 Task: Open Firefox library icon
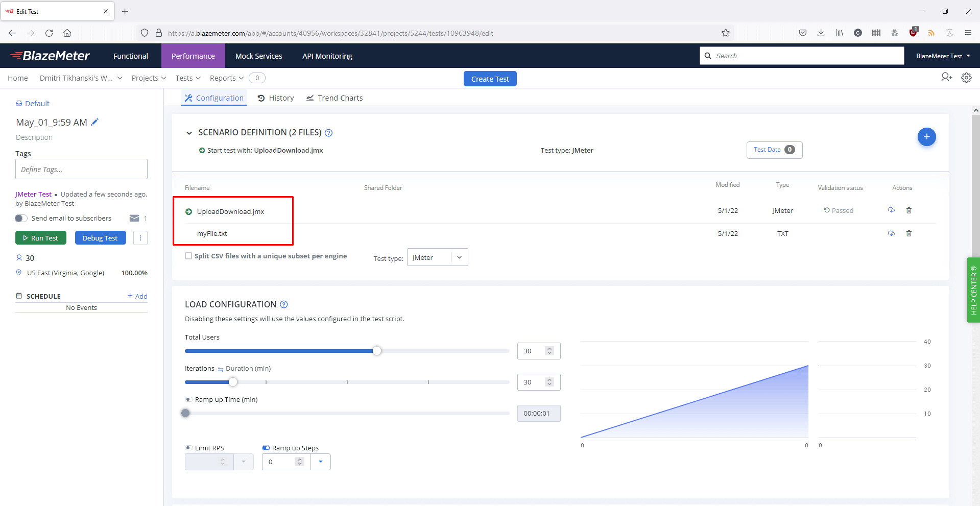point(840,33)
